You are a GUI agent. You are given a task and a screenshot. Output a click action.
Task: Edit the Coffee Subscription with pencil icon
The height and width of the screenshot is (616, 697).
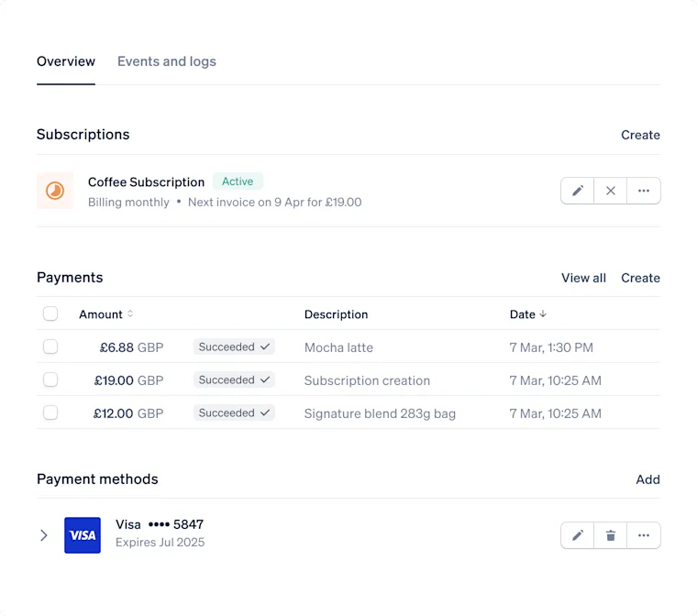[x=578, y=191]
